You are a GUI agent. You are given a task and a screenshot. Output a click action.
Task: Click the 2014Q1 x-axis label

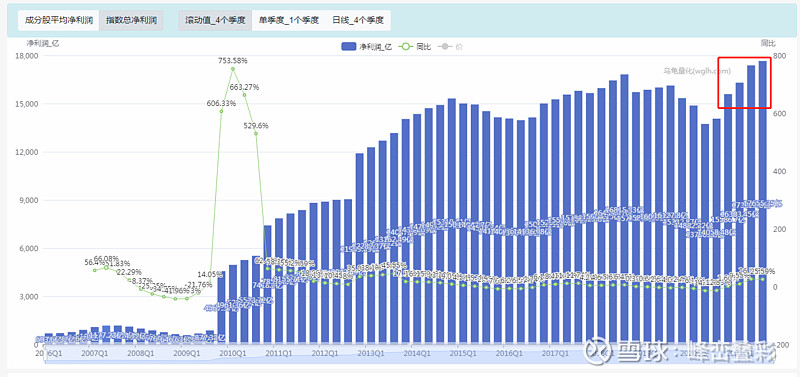417,353
